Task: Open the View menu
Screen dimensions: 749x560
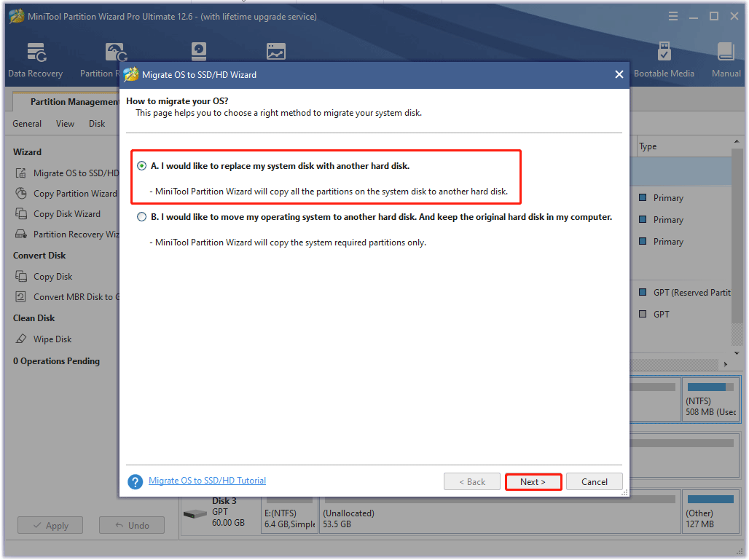Action: pyautogui.click(x=65, y=124)
